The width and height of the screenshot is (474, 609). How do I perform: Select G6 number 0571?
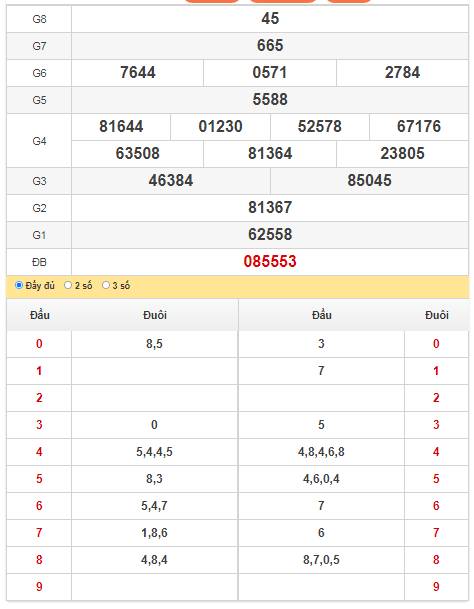270,73
